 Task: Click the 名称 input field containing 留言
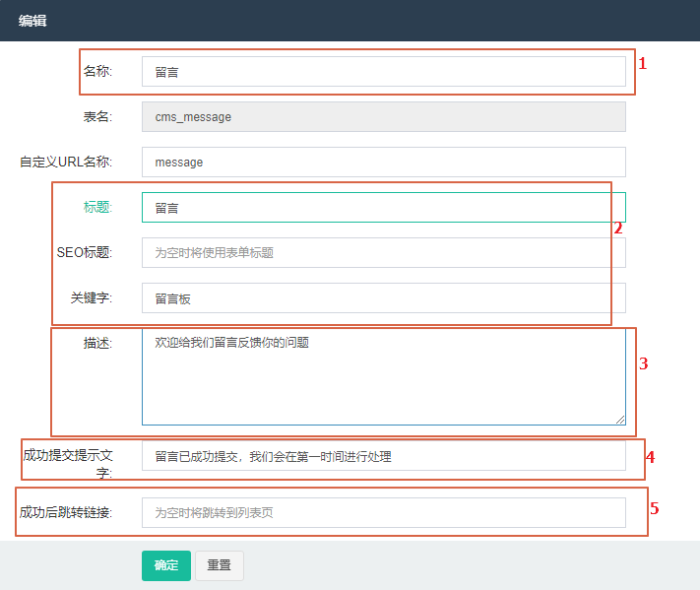[384, 72]
